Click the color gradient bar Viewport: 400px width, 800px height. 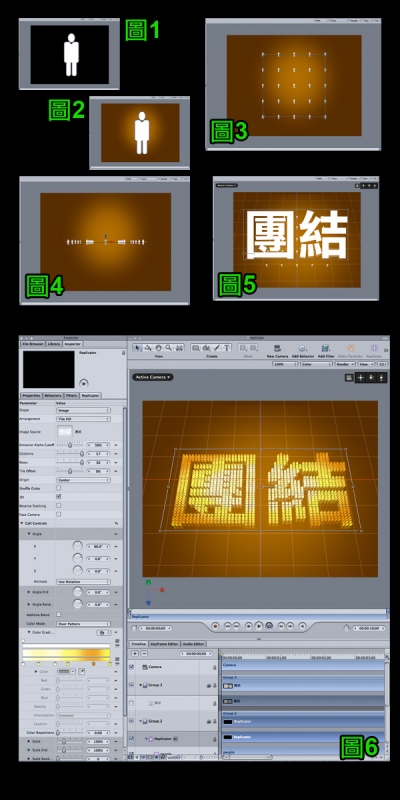click(x=66, y=653)
